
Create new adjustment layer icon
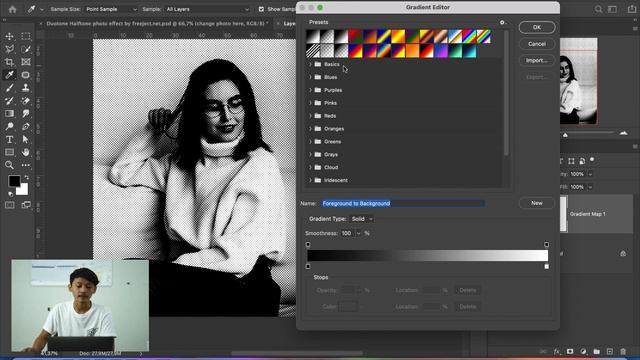pos(583,351)
